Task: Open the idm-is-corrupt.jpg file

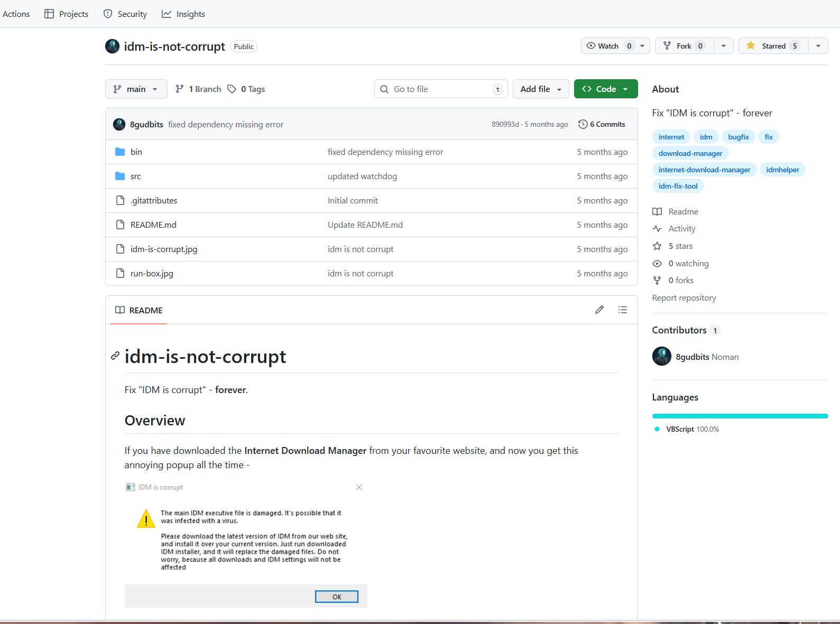Action: (x=164, y=249)
